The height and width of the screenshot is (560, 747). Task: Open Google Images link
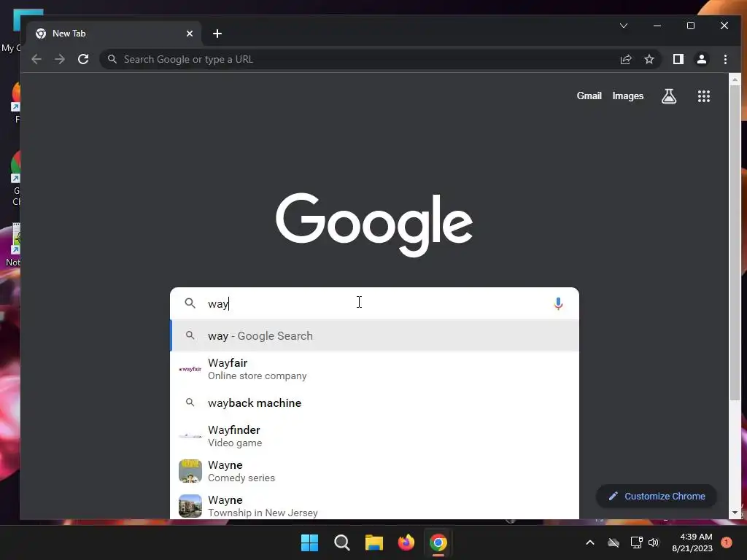point(628,96)
